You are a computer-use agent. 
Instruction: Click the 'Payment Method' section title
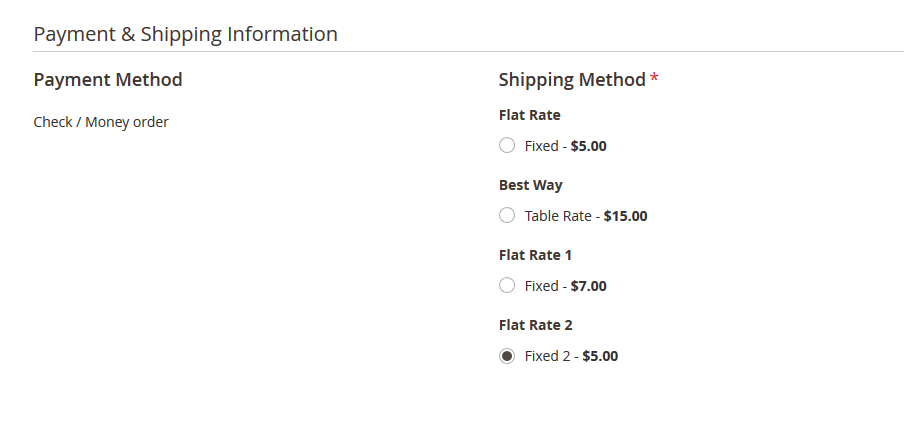108,80
